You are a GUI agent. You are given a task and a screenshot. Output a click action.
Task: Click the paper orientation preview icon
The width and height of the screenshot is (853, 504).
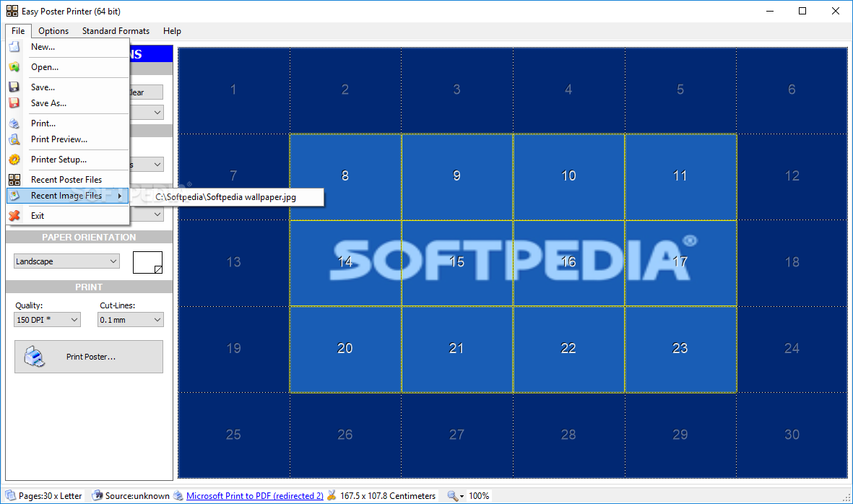coord(147,262)
